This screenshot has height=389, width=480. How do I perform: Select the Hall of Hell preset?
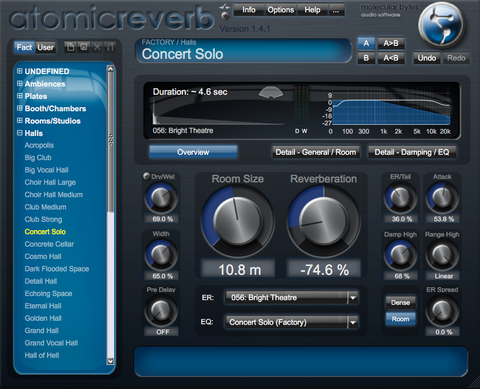42,355
